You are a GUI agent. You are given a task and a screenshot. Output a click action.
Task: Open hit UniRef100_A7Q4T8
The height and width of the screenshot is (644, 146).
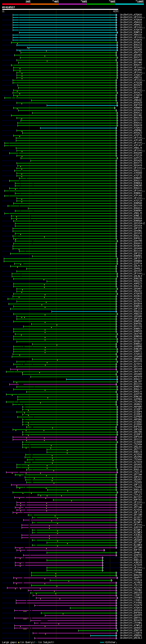[131, 30]
